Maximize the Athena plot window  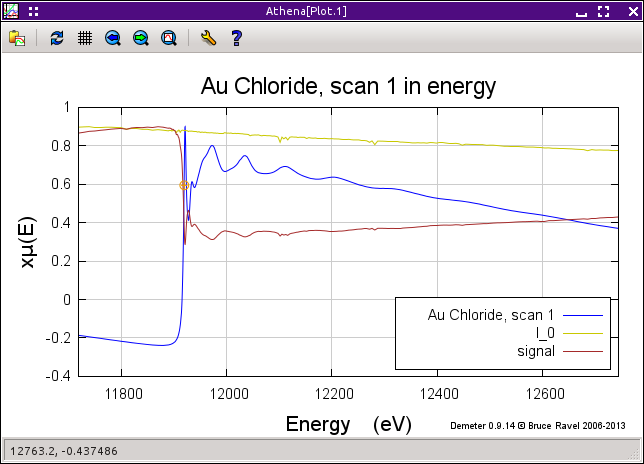tap(603, 11)
